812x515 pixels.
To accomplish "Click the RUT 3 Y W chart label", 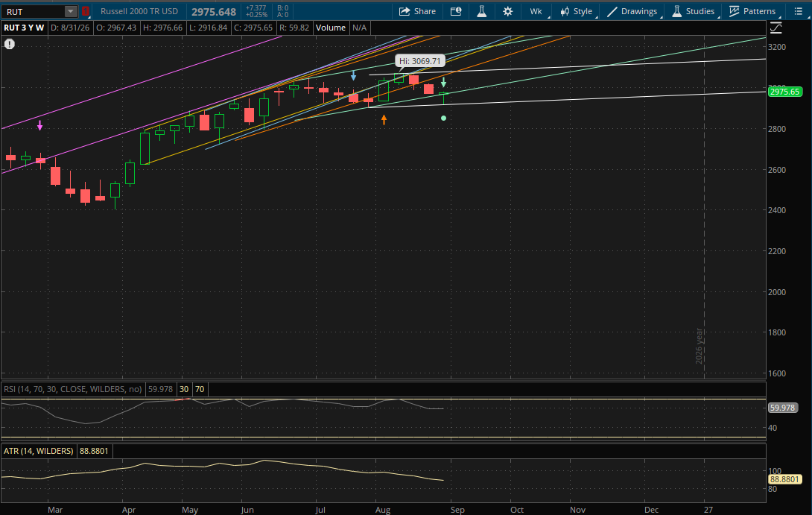I will click(25, 28).
